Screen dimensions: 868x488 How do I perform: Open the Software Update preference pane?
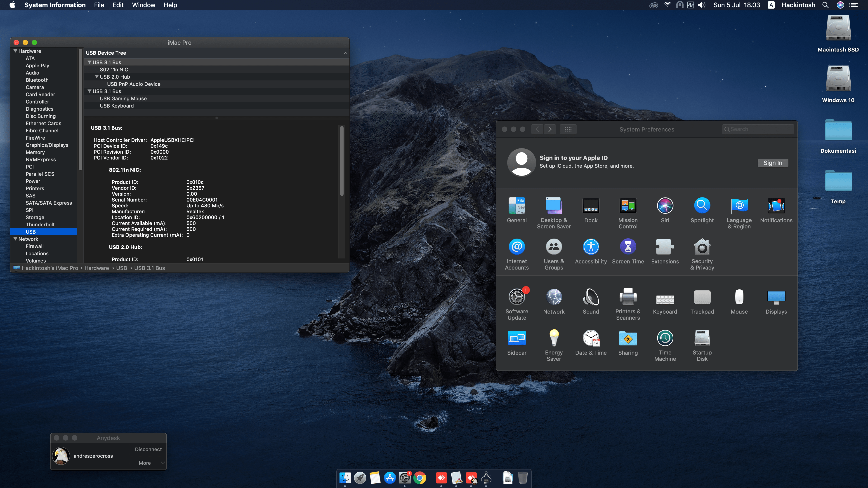tap(517, 297)
